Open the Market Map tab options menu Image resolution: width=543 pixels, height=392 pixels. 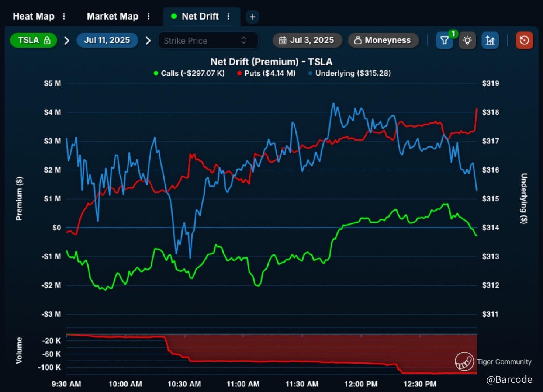pyautogui.click(x=148, y=17)
